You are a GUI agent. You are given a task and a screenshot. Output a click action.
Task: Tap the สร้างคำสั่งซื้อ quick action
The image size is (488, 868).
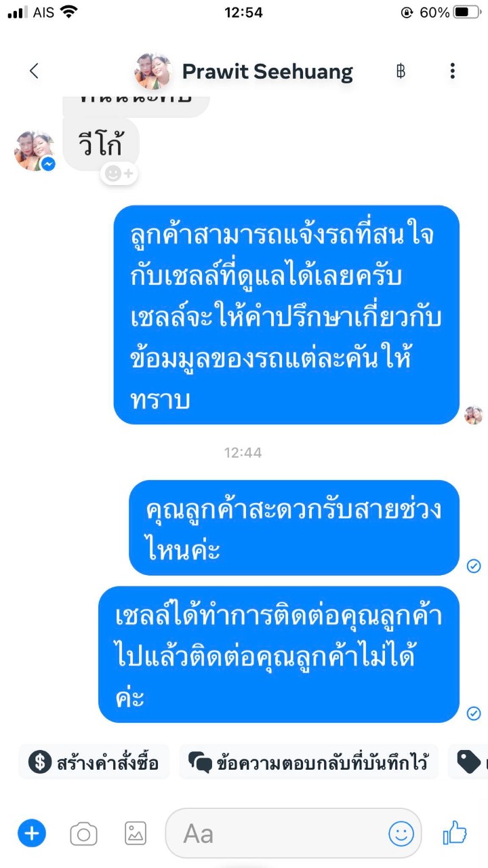pos(94,762)
